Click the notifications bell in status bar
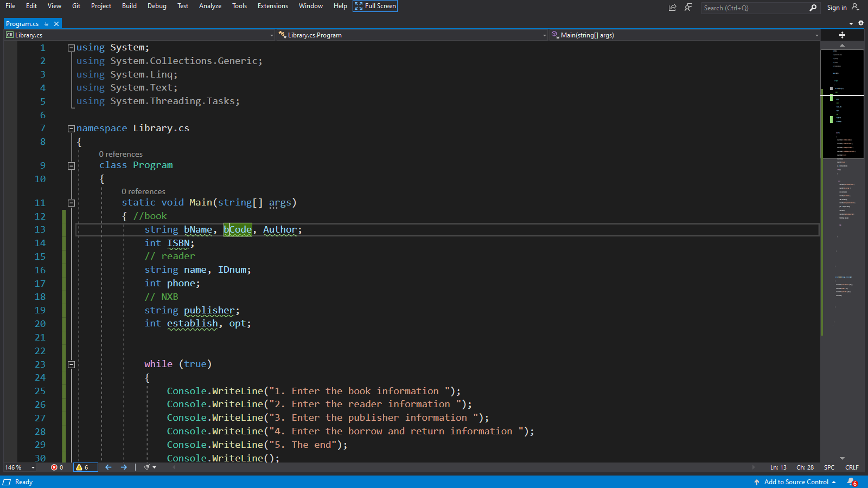This screenshot has height=488, width=868. (852, 482)
